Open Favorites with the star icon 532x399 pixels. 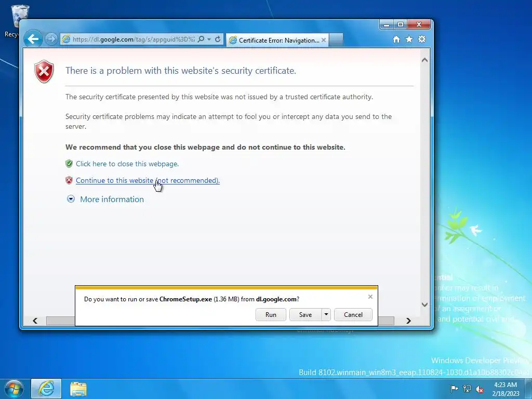coord(409,39)
